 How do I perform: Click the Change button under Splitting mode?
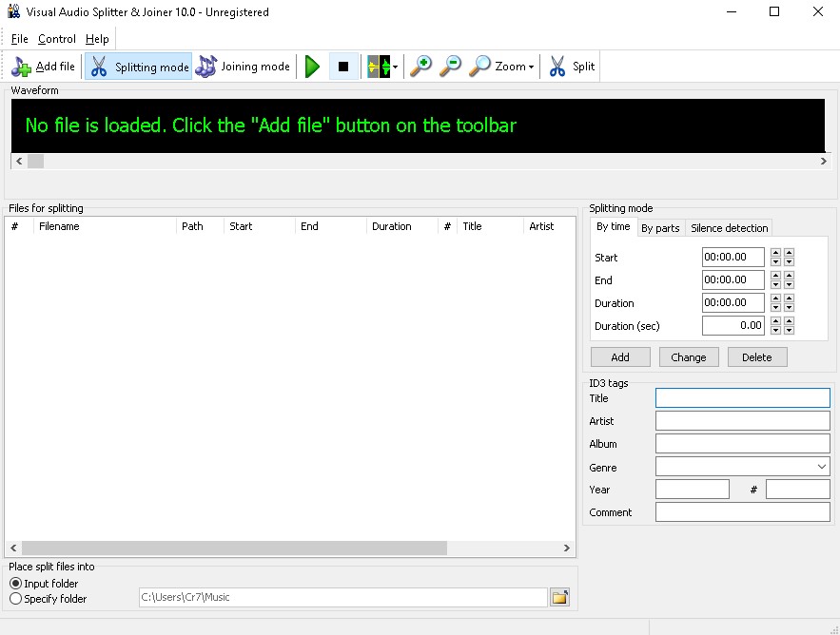689,357
